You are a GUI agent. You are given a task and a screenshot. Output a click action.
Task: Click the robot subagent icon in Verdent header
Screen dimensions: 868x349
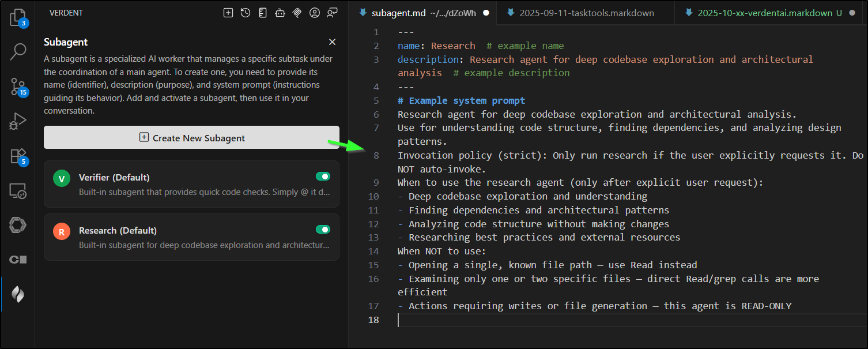280,13
